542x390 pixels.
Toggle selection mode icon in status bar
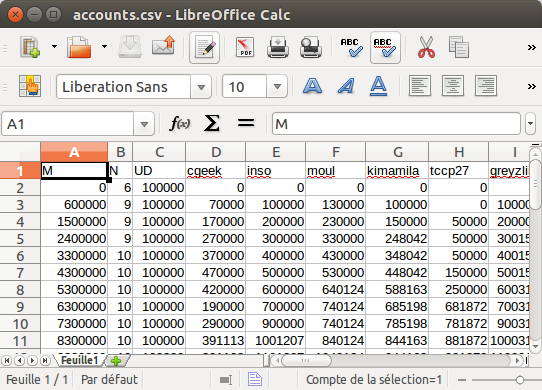(x=226, y=380)
